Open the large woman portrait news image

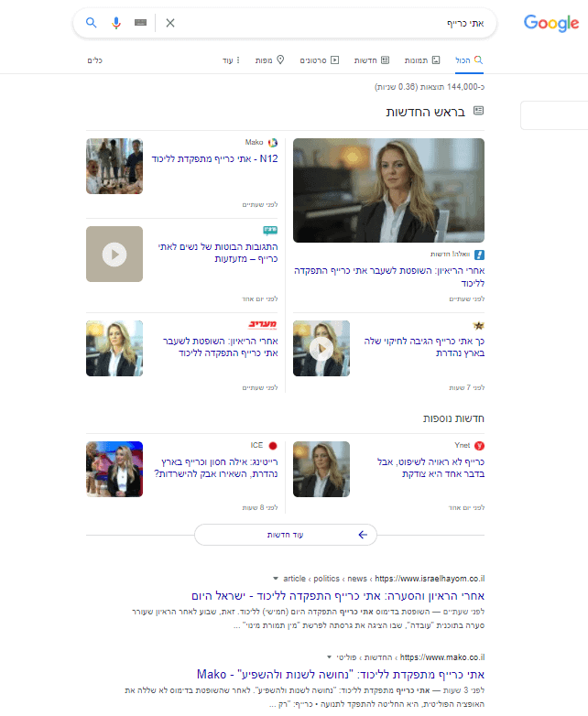389,190
